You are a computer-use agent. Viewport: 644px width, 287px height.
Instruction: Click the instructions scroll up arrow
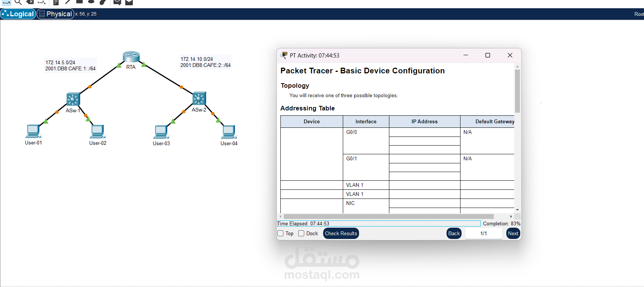click(x=517, y=67)
